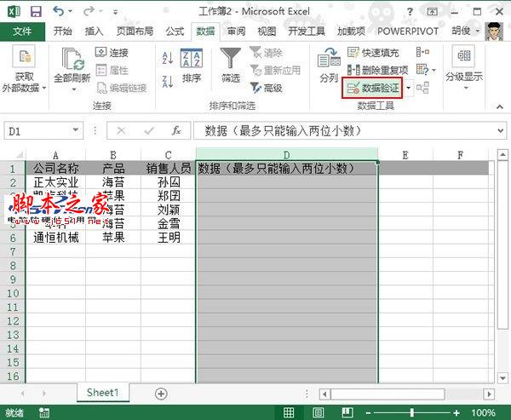The width and height of the screenshot is (511, 420).
Task: Click Edit Links (编辑链接) icon
Action: coord(101,88)
